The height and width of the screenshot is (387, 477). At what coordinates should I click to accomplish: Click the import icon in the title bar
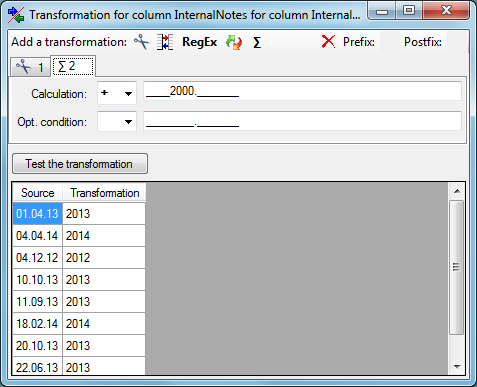(x=16, y=15)
